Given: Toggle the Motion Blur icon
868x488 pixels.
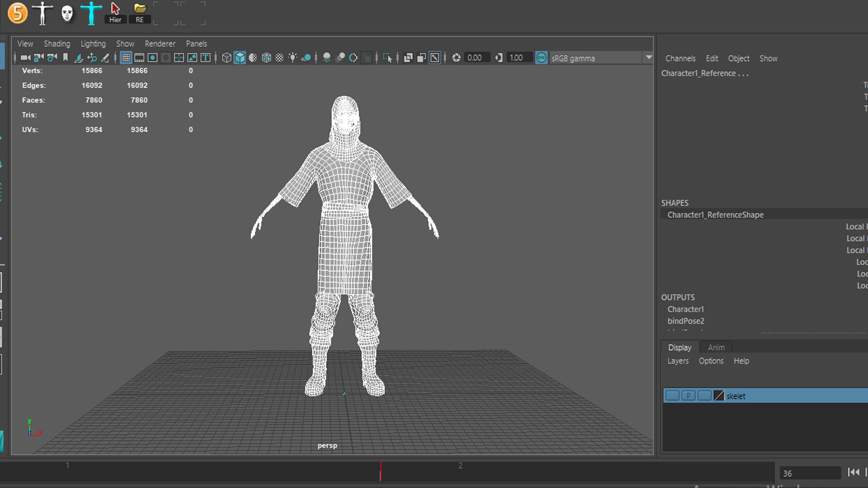Looking at the screenshot, I should (340, 58).
